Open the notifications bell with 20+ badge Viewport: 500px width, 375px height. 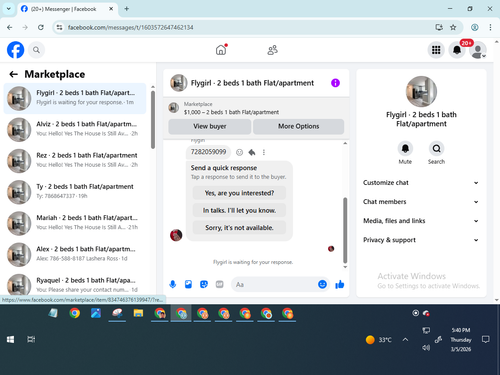pos(457,50)
